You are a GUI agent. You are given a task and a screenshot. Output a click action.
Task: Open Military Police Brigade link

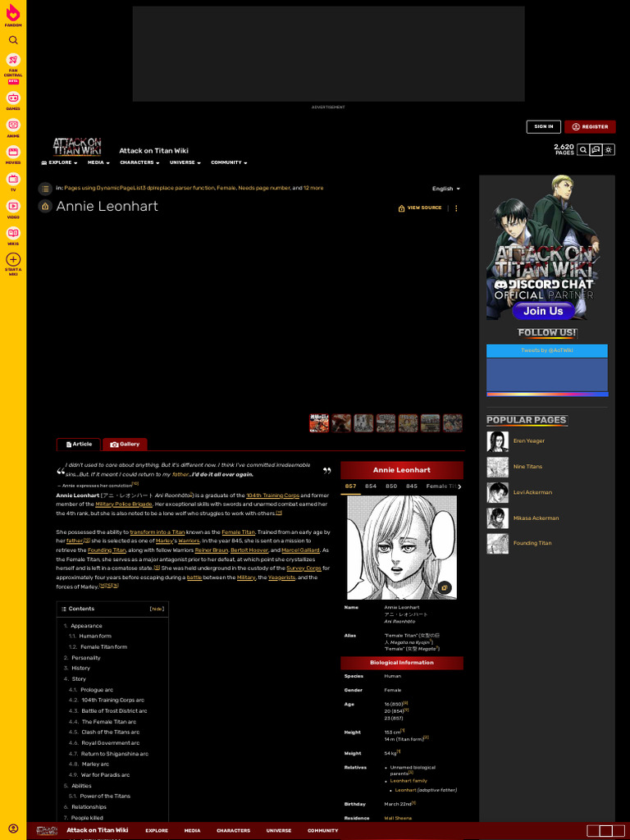click(x=124, y=504)
